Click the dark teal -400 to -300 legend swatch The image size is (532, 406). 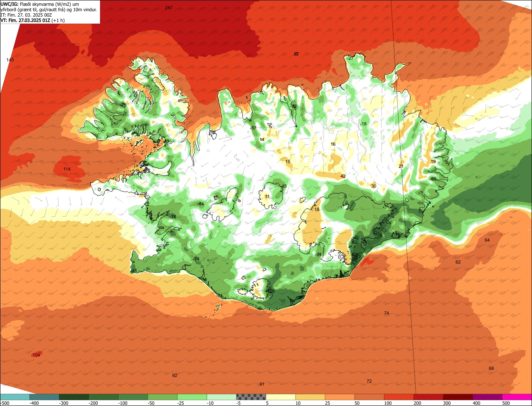tap(44, 397)
